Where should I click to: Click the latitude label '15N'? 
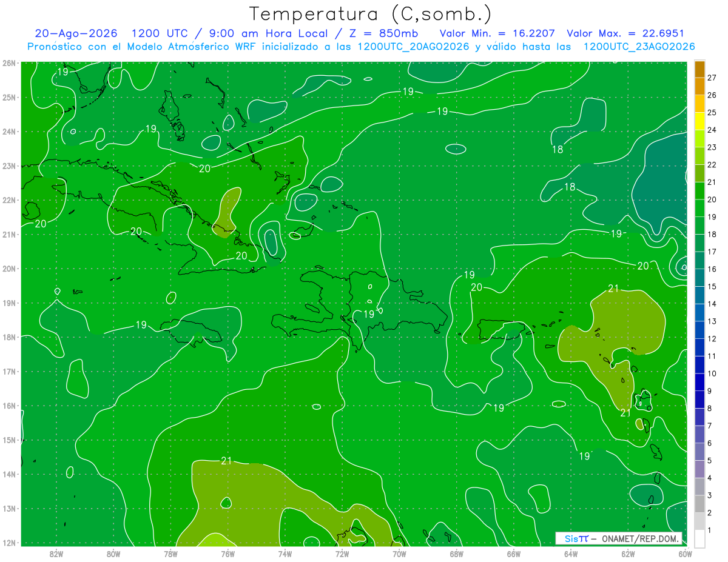tap(9, 440)
